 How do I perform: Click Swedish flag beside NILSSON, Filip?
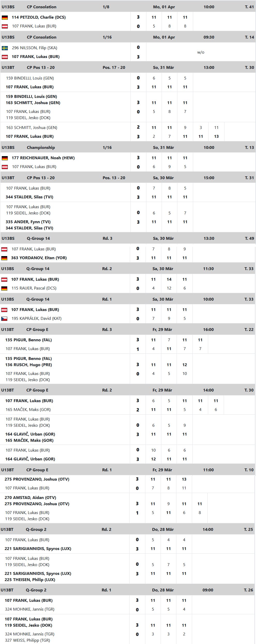pyautogui.click(x=5, y=48)
